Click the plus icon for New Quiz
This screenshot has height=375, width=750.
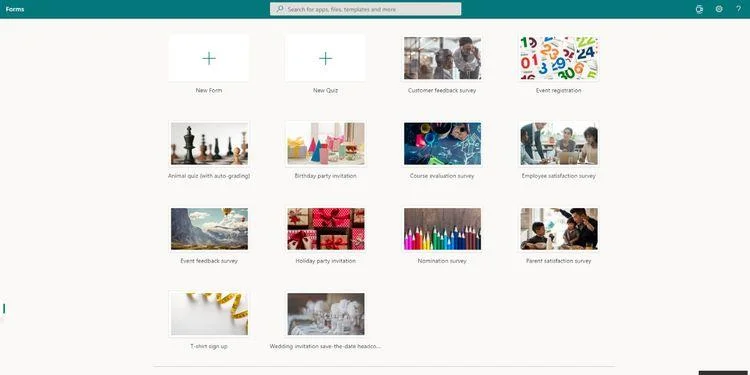click(326, 59)
